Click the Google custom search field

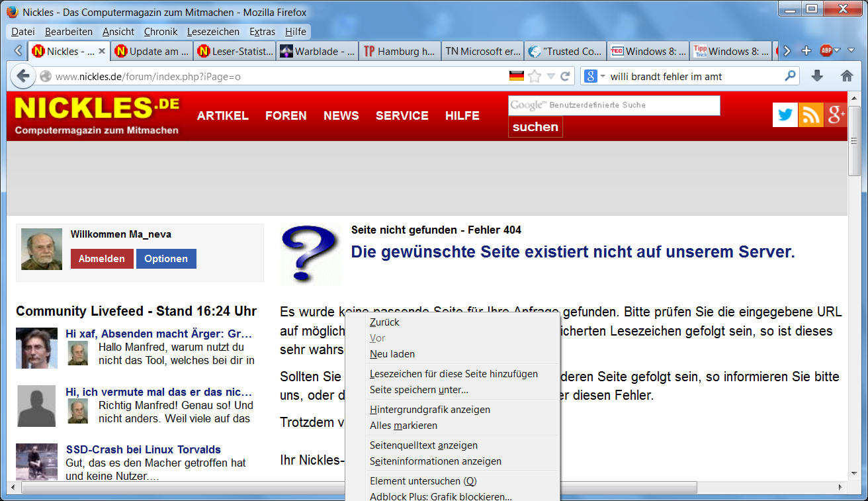pyautogui.click(x=614, y=105)
